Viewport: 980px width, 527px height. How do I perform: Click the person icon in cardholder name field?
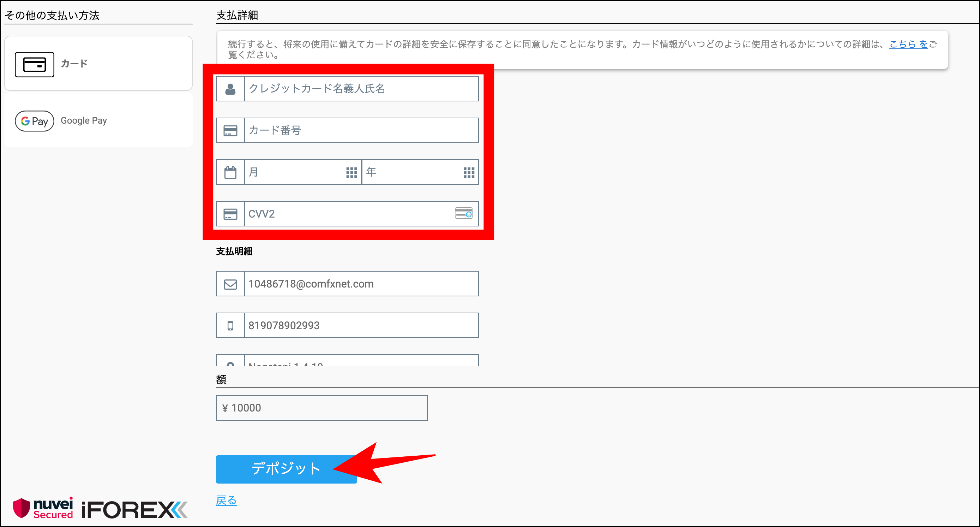click(x=230, y=89)
